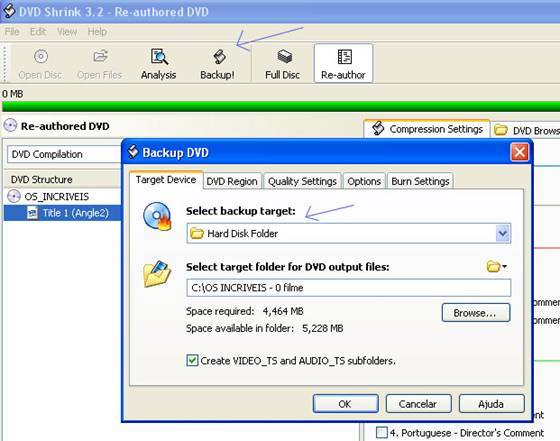
Task: Select OS_INCRIVEIS in the DVD structure
Action: tap(56, 196)
